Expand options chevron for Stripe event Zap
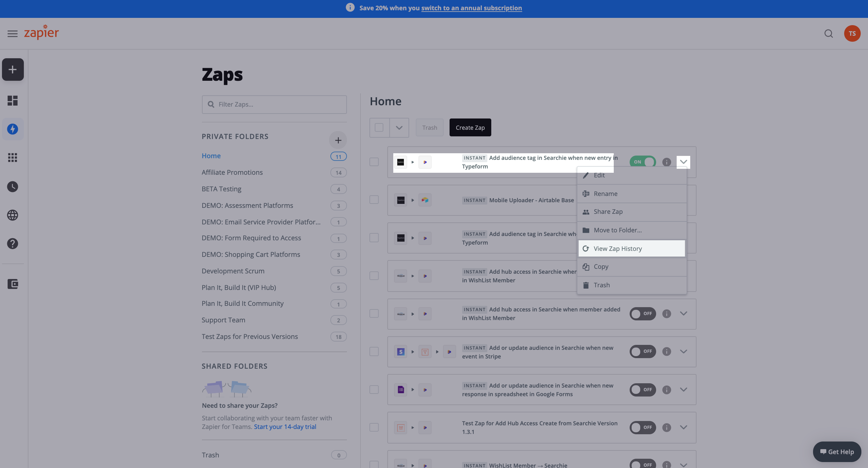 [x=683, y=351]
